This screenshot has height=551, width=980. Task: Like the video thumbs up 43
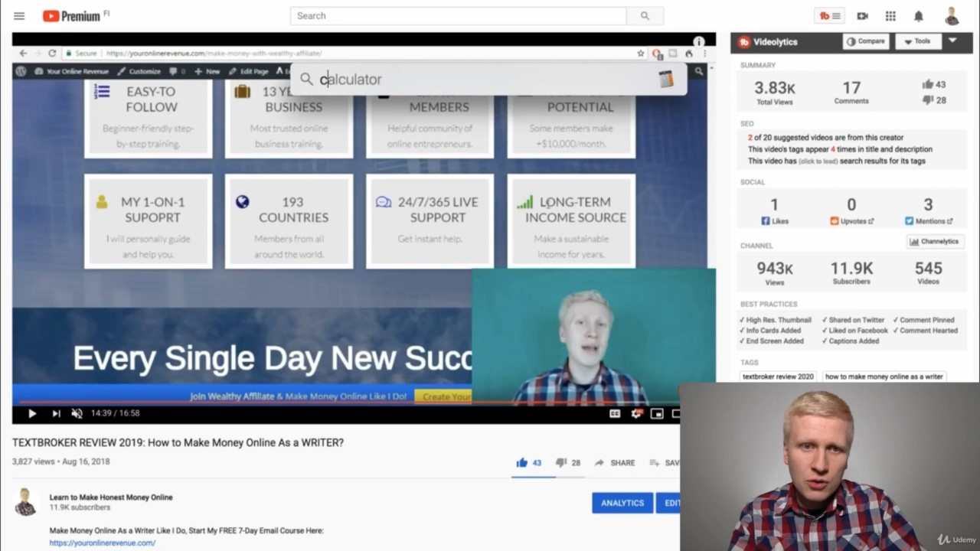(528, 462)
